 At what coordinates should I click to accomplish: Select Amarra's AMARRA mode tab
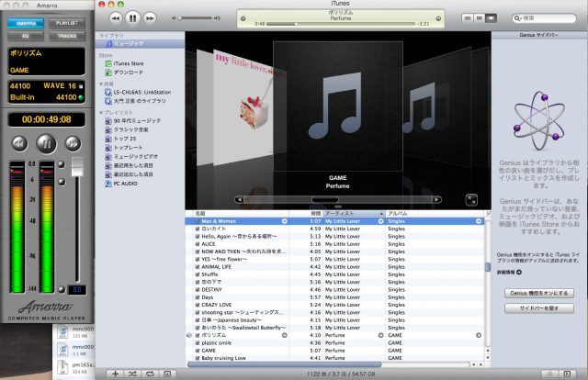click(26, 23)
